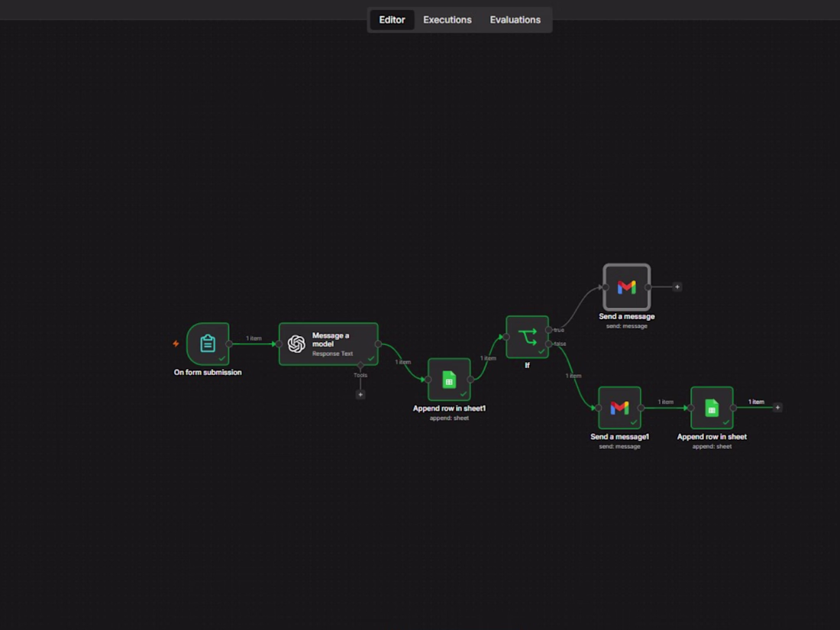The width and height of the screenshot is (840, 630).
Task: Click output connector of Append row in sheet1
Action: tap(471, 380)
